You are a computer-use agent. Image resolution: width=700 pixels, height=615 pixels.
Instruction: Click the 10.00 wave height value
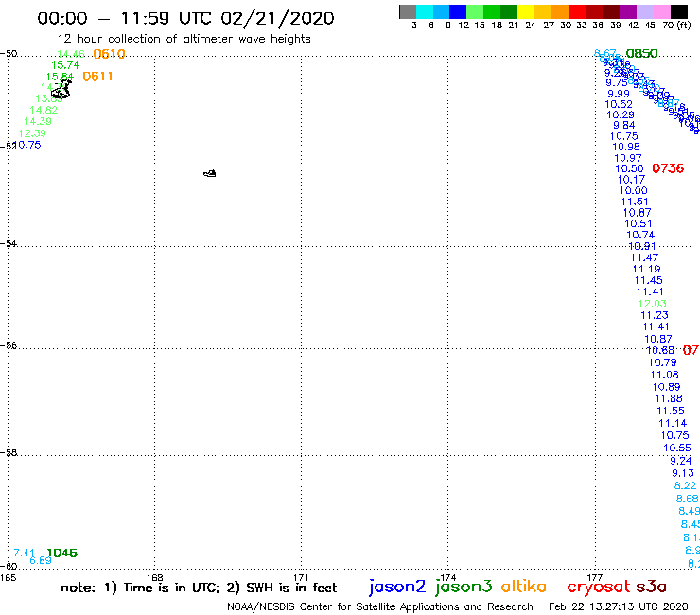tap(634, 190)
